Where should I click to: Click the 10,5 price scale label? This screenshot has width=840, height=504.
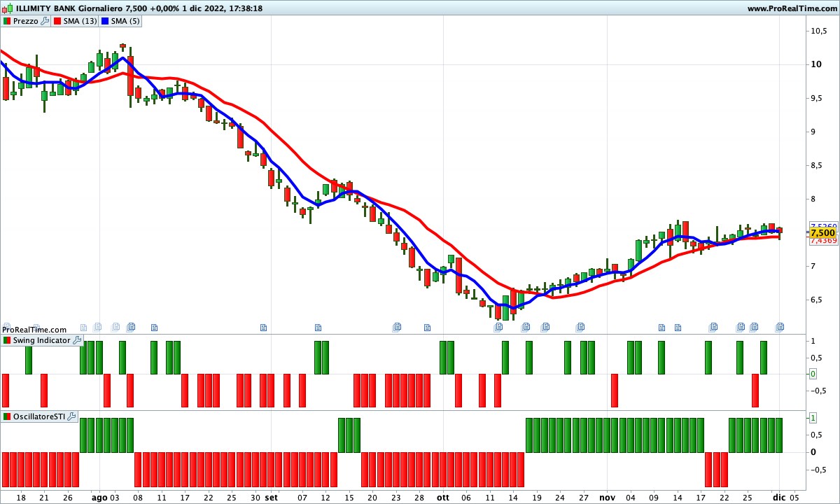point(820,31)
